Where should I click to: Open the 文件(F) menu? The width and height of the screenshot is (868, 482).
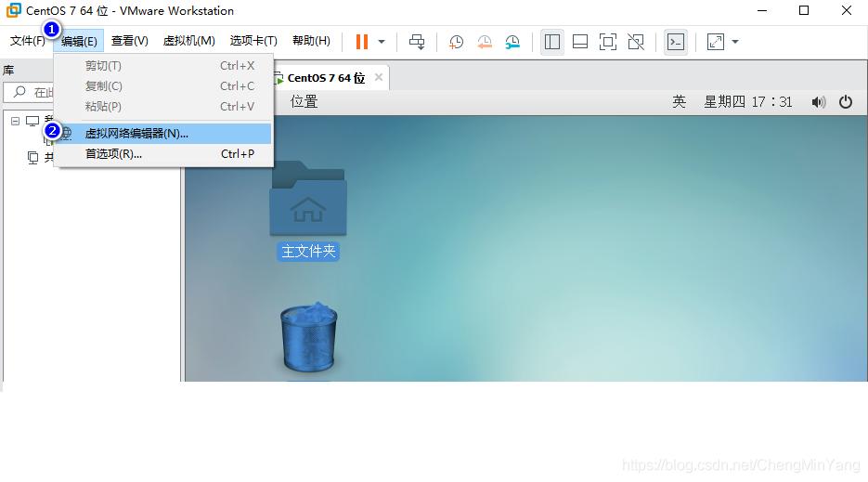pyautogui.click(x=27, y=41)
